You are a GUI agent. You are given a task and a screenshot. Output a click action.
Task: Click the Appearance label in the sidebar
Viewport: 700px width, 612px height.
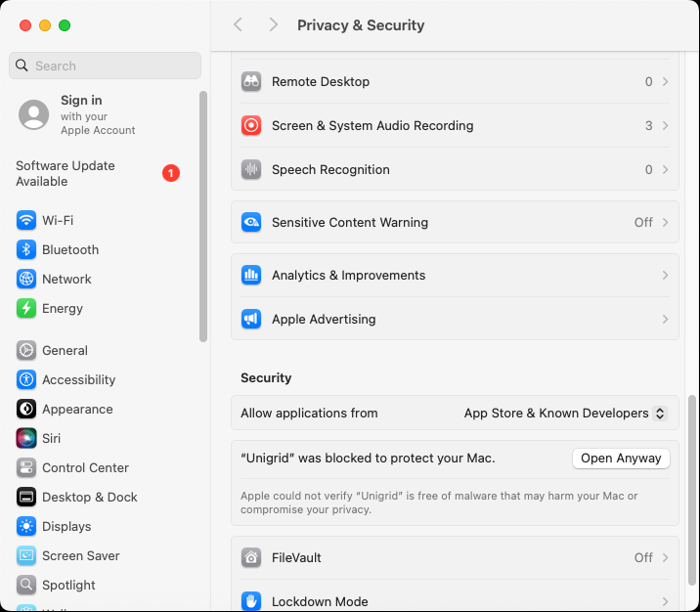point(77,409)
